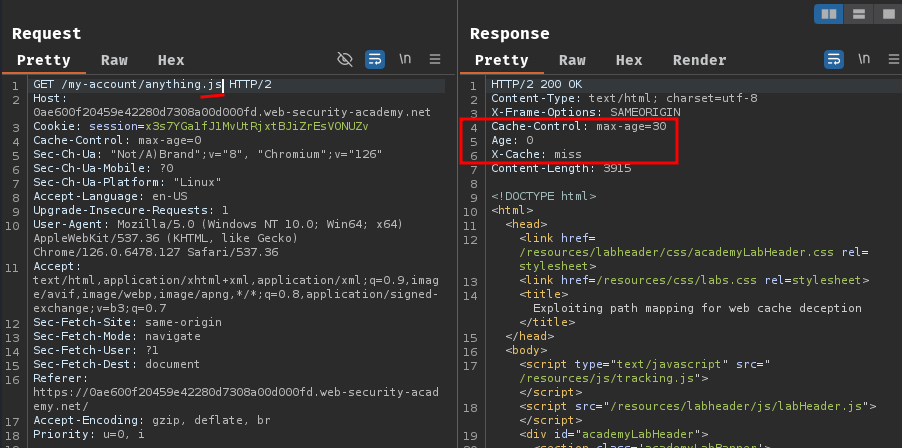
Task: Switch to Request Hex tab
Action: 171,60
